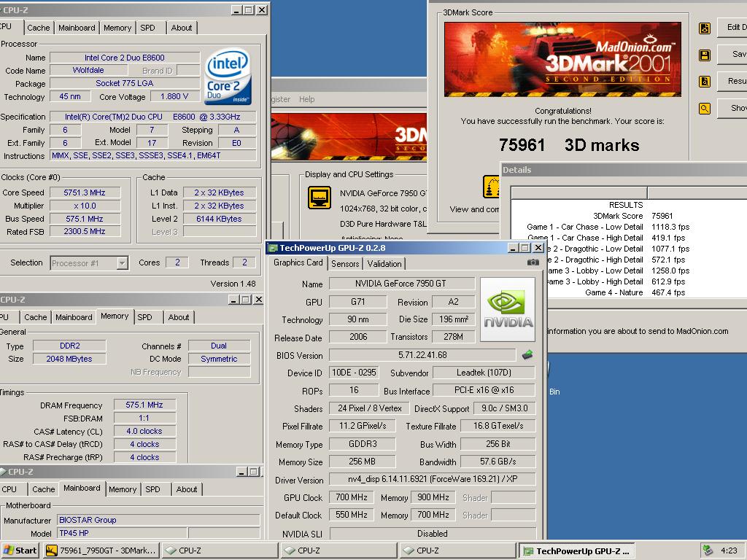Select Cache tab in the Memory CPU-Z window
Image resolution: width=747 pixels, height=560 pixels.
coord(36,317)
